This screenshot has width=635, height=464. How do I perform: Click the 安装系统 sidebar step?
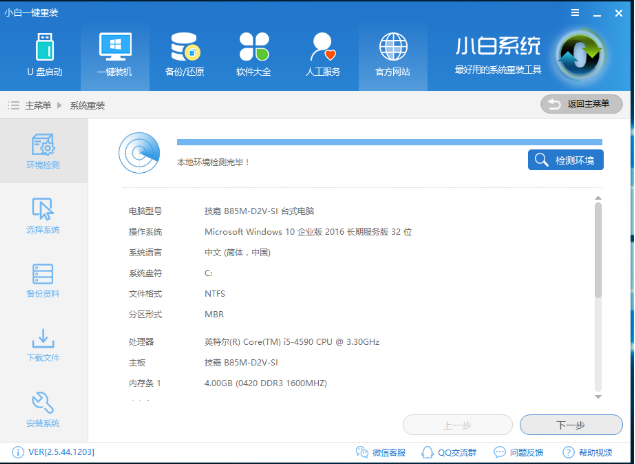[x=43, y=409]
